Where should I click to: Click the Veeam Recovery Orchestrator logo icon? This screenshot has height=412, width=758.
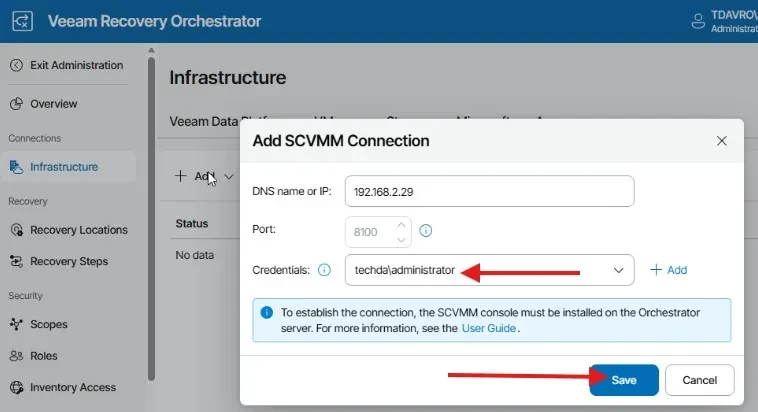pos(24,21)
